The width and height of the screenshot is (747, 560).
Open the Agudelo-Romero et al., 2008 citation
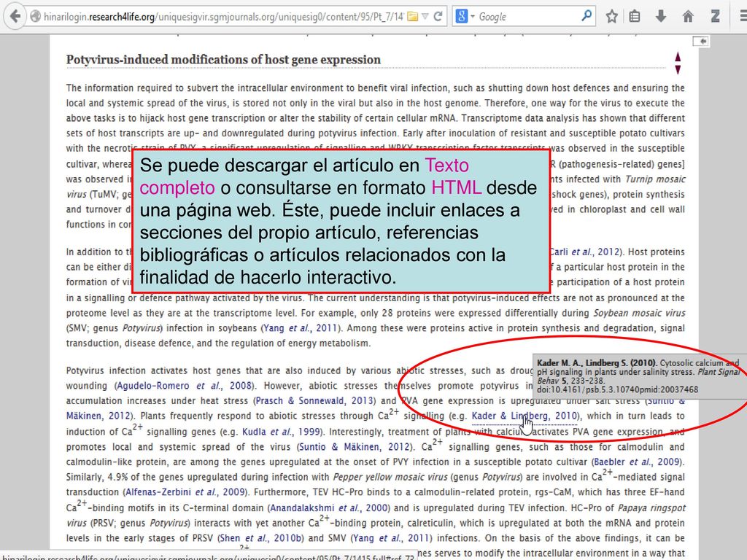click(183, 386)
